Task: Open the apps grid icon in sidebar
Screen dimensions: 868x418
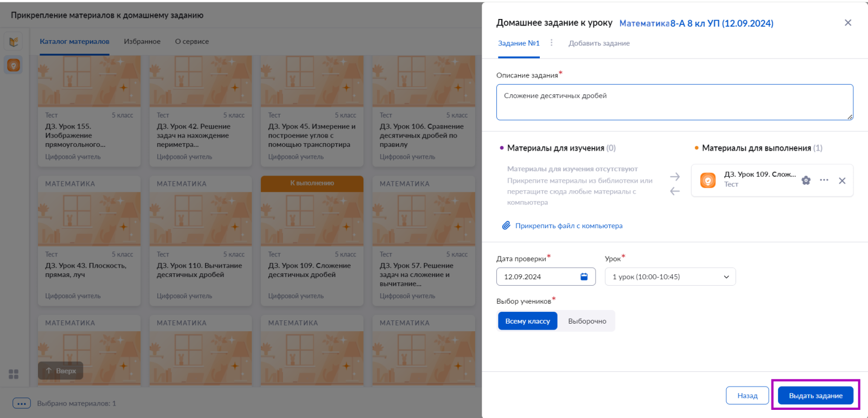Action: pyautogui.click(x=14, y=374)
